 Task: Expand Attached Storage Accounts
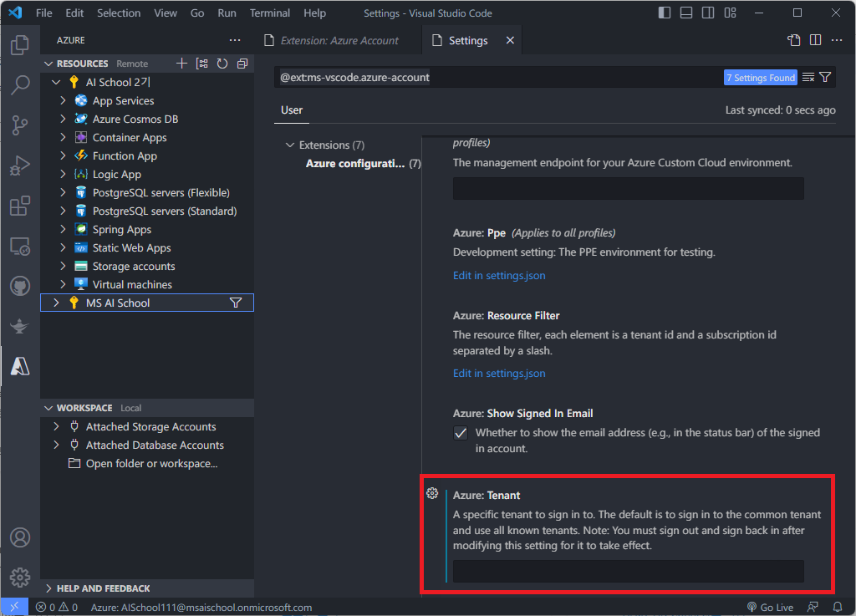point(56,426)
